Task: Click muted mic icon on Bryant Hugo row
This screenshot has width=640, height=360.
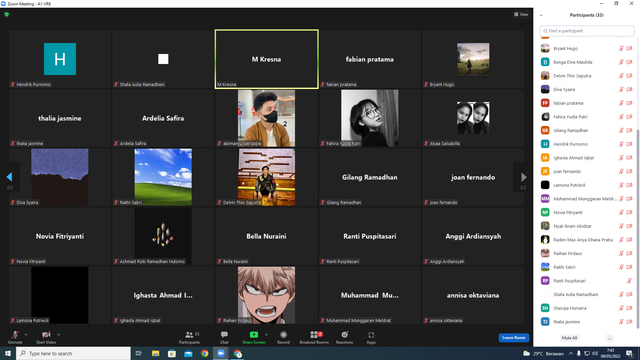Action: (621, 49)
